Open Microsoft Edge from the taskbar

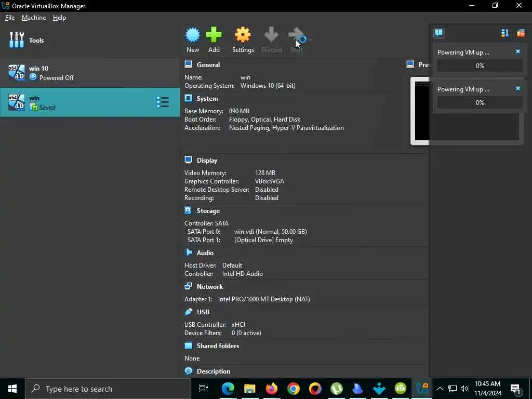tap(228, 389)
